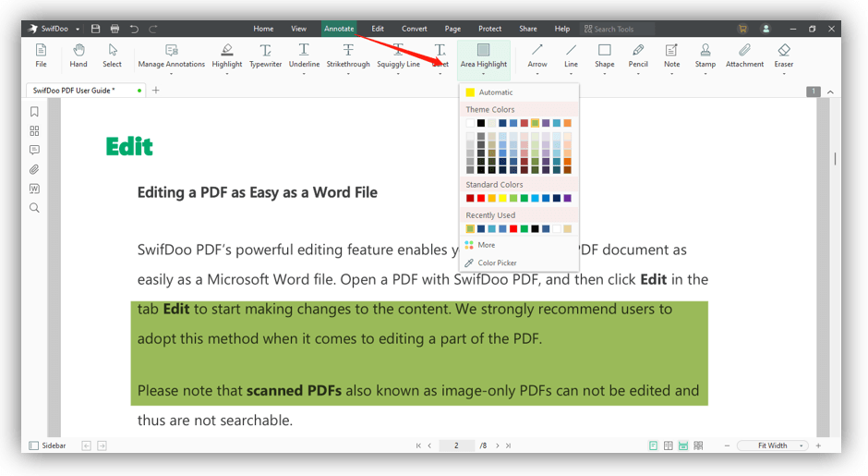This screenshot has height=476, width=868.
Task: Expand the Shape dropdown arrow
Action: coord(605,74)
